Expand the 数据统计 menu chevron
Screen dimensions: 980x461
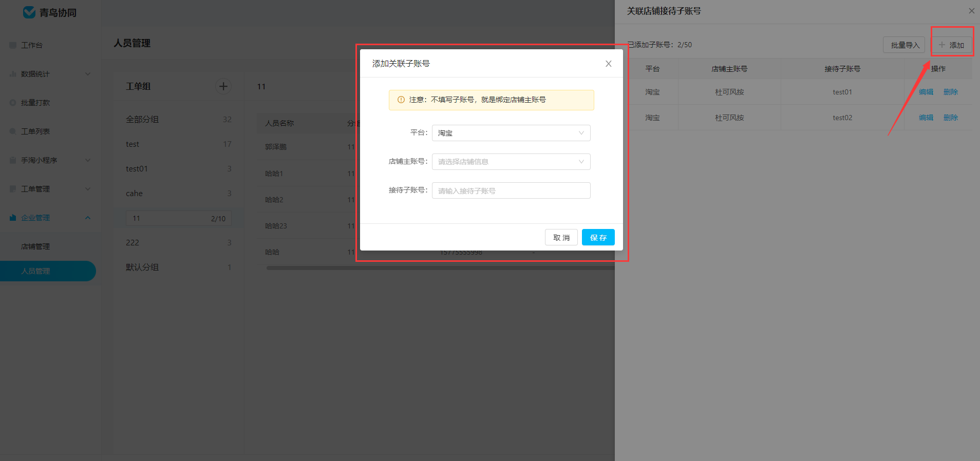point(88,74)
